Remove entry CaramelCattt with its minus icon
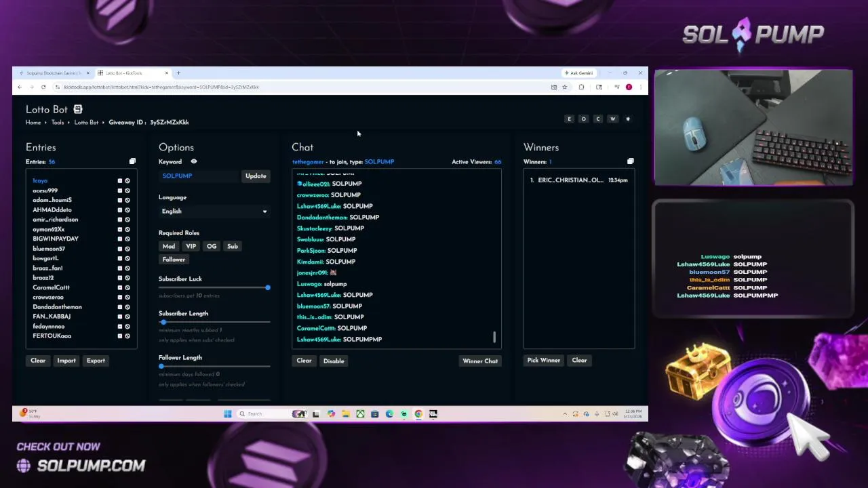This screenshot has height=488, width=868. point(120,287)
